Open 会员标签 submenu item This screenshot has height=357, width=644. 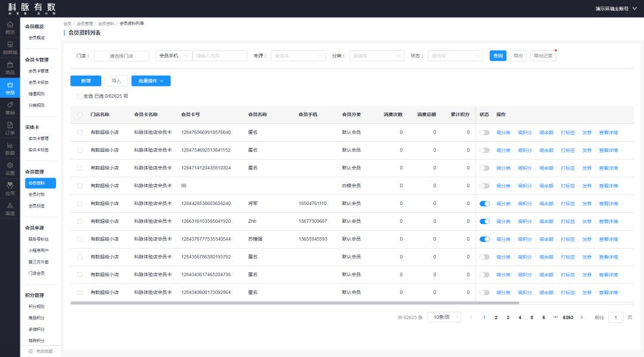pos(36,206)
